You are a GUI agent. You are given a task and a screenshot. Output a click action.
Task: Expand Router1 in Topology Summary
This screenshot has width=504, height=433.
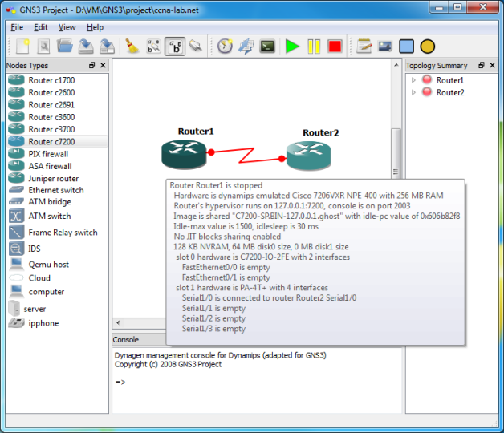point(413,80)
